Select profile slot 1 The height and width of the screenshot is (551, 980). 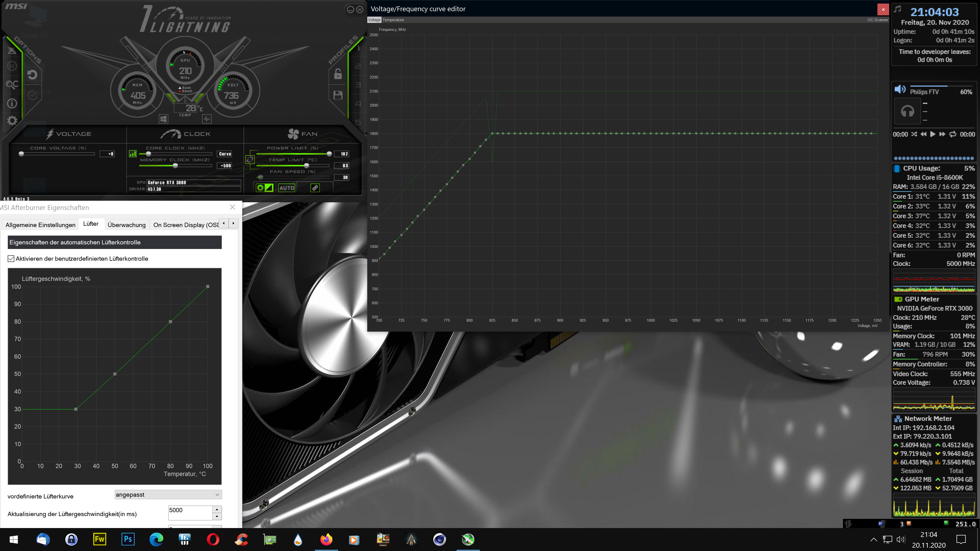coord(358,48)
